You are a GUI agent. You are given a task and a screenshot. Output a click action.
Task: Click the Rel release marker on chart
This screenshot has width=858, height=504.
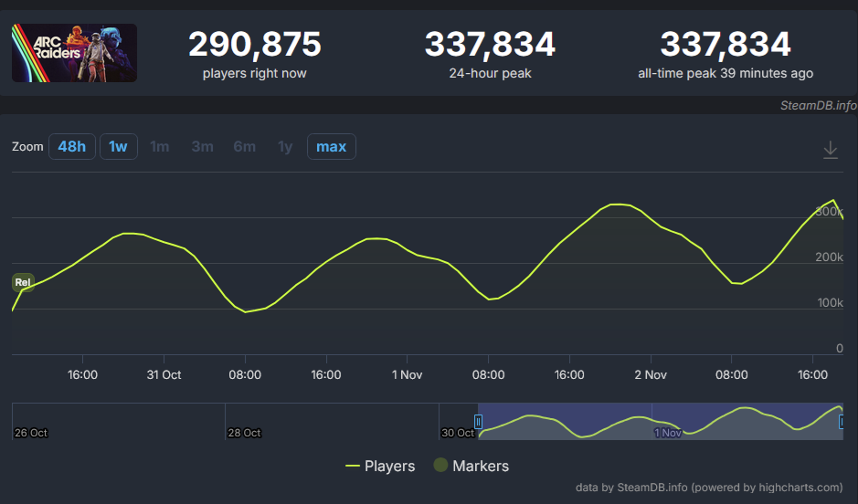tap(23, 282)
